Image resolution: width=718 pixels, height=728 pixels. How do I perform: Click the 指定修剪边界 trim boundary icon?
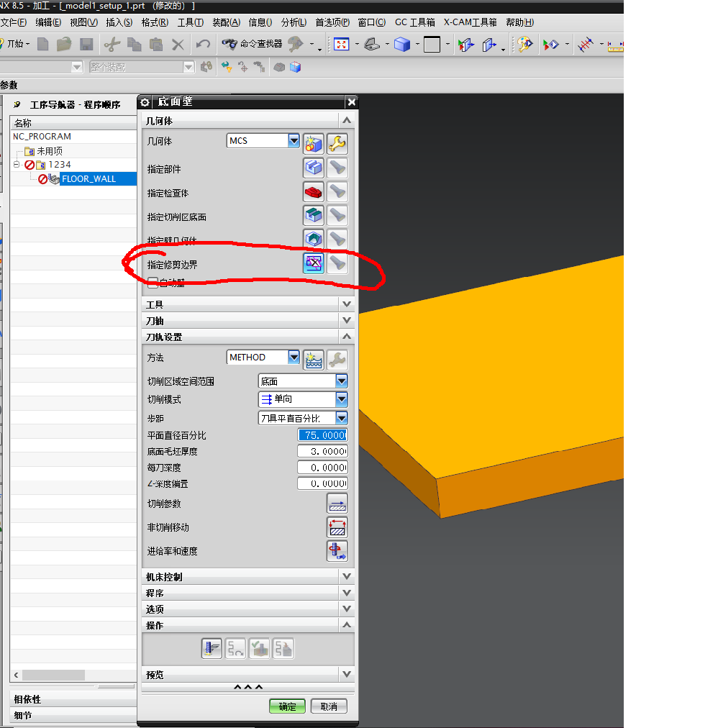point(313,264)
